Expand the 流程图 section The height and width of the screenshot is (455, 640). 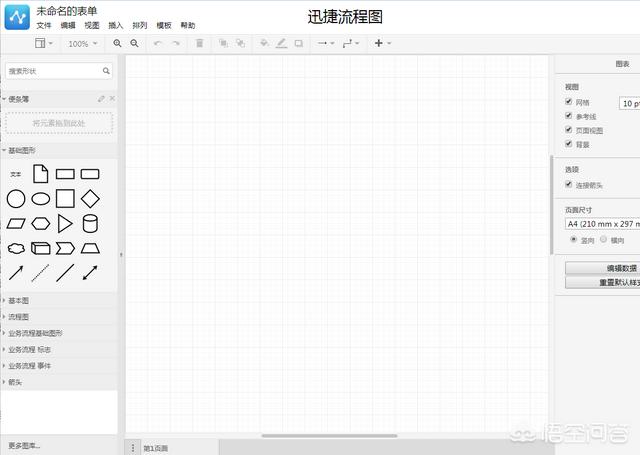tap(59, 317)
